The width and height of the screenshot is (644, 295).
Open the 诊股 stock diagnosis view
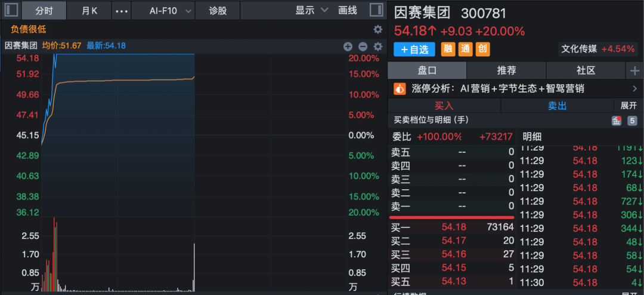[x=218, y=11]
